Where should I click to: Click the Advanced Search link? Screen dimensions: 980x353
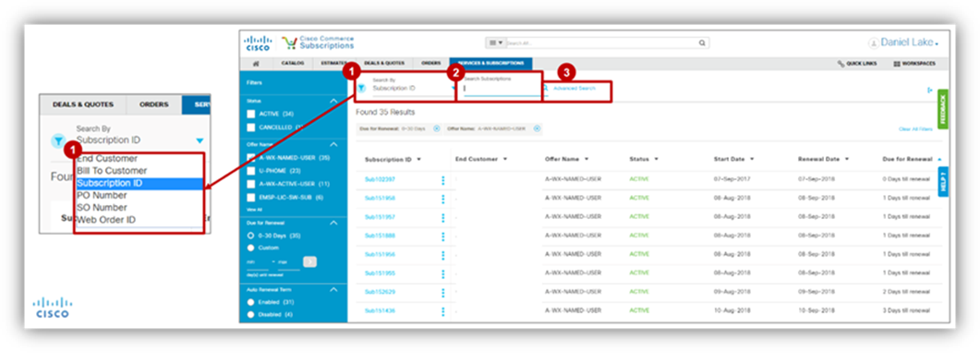(x=575, y=89)
